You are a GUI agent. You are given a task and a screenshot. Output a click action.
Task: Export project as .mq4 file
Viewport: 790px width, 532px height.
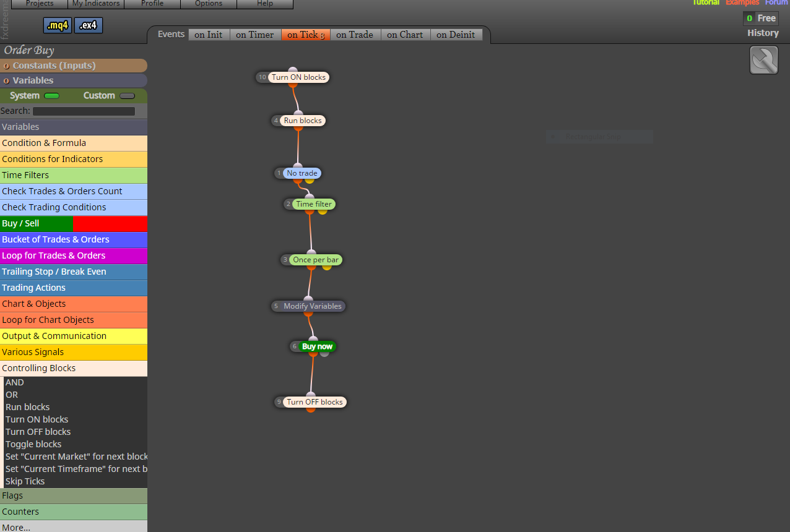coord(58,25)
